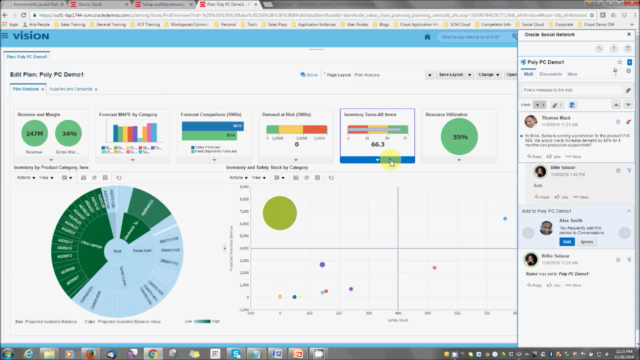The image size is (640, 360).
Task: Switch to Chrome in the taskbar
Action: [153, 353]
